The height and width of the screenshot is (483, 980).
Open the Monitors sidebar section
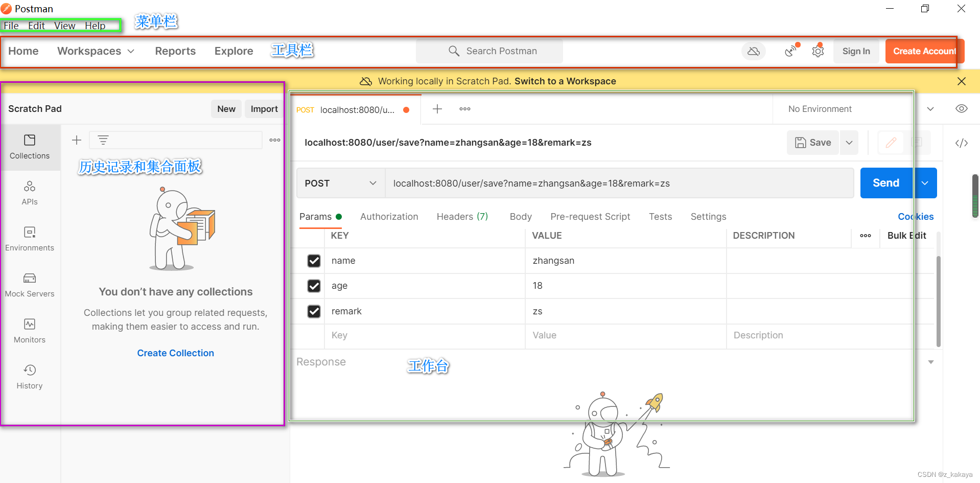(x=30, y=331)
